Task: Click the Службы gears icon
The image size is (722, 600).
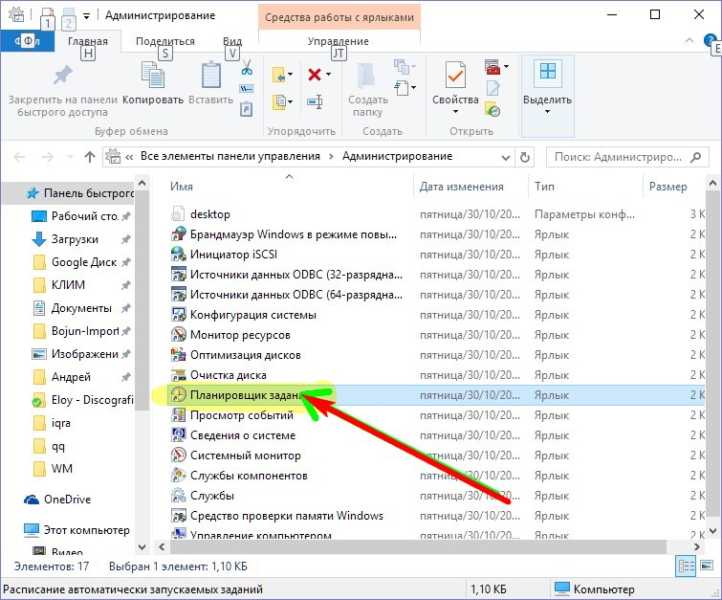Action: (x=178, y=495)
